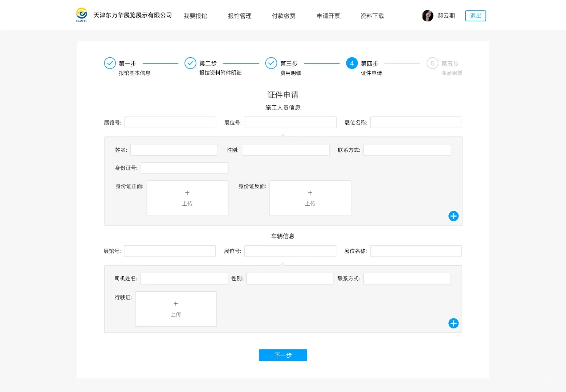The image size is (566, 392).
Task: Click the step 5 商品租赁 indicator
Action: (x=432, y=63)
